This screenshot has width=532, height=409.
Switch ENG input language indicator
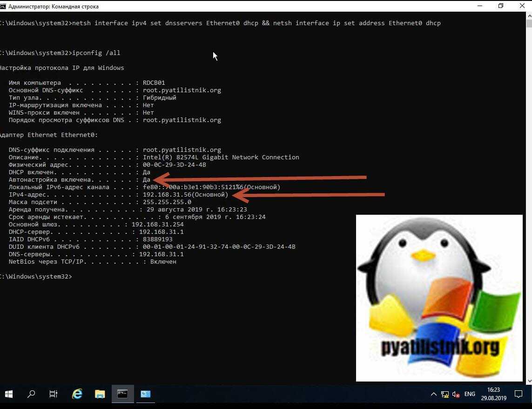[x=470, y=394]
